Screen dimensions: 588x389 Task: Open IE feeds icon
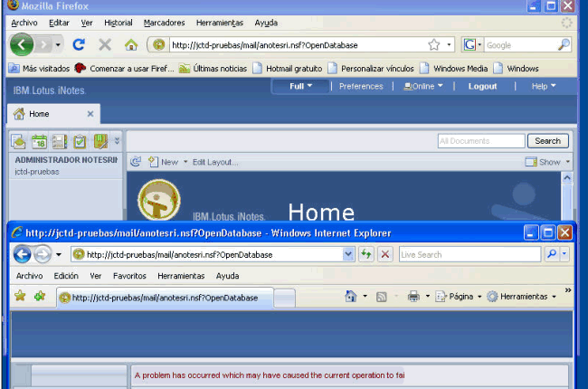pos(382,297)
